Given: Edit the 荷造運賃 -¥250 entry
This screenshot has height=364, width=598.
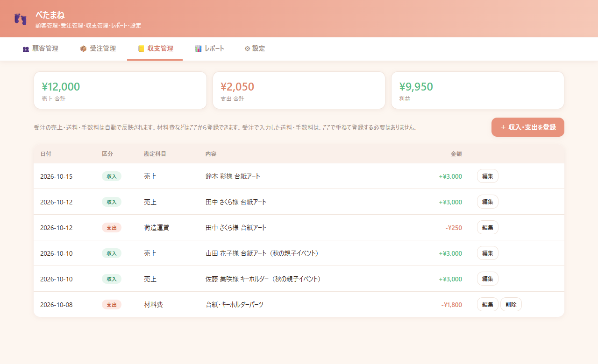Looking at the screenshot, I should 488,227.
